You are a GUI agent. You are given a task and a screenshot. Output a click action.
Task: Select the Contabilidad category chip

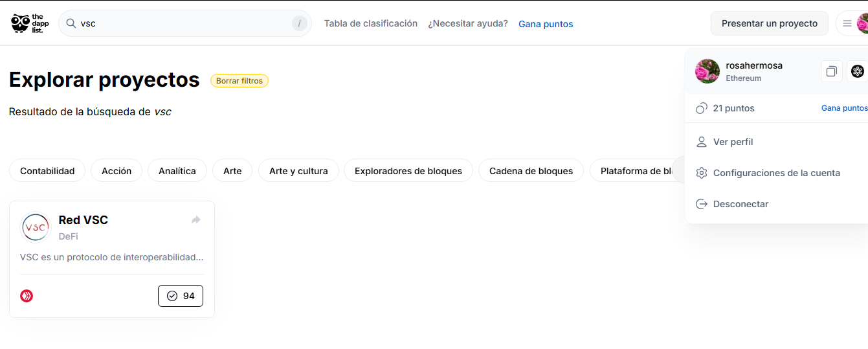(x=47, y=171)
